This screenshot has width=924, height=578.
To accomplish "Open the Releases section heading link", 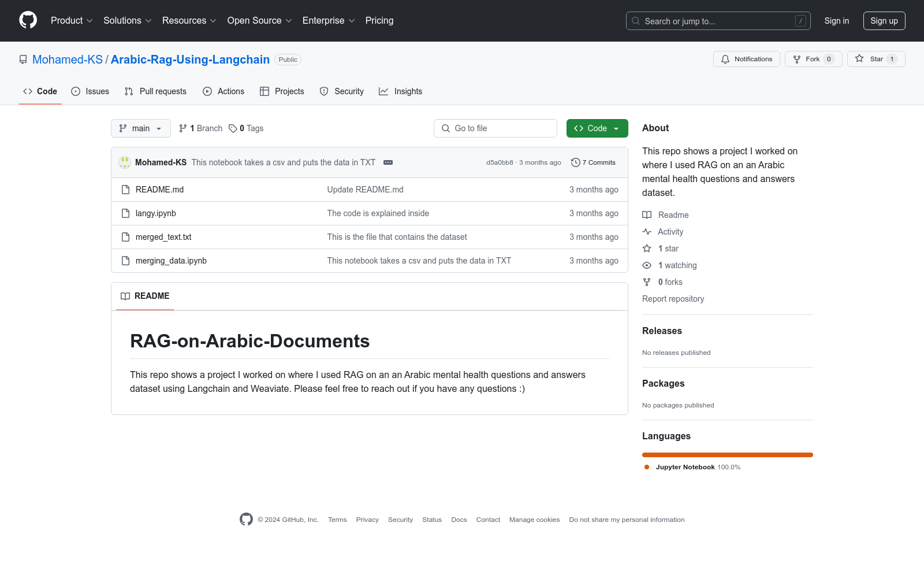I will pyautogui.click(x=662, y=331).
